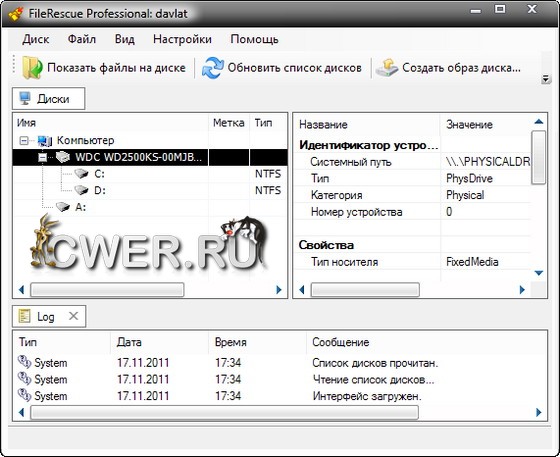Click the D: drive icon
Image resolution: width=560 pixels, height=457 pixels.
(81, 190)
